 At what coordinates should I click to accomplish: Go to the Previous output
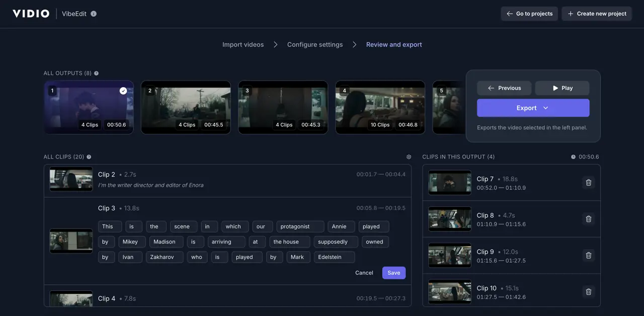[504, 88]
